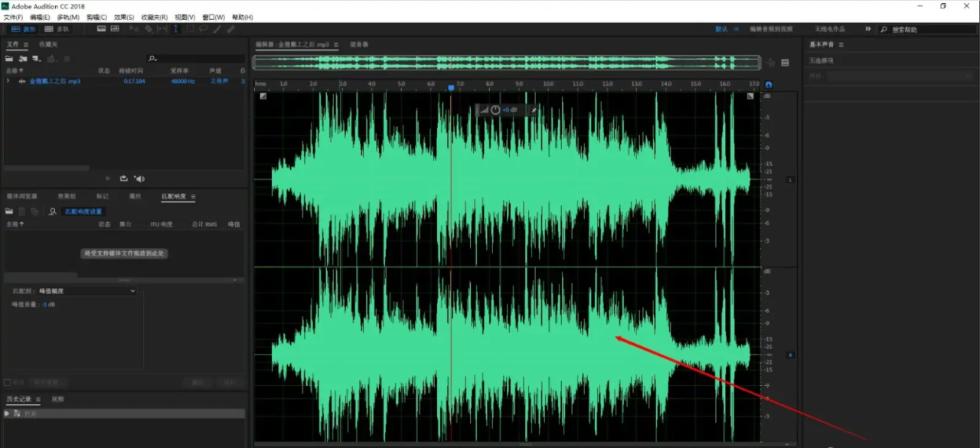
Task: Open the 视图(V) menu
Action: pos(185,17)
